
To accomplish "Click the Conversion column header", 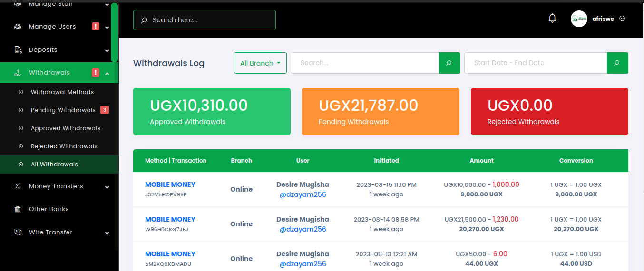I will 576,161.
